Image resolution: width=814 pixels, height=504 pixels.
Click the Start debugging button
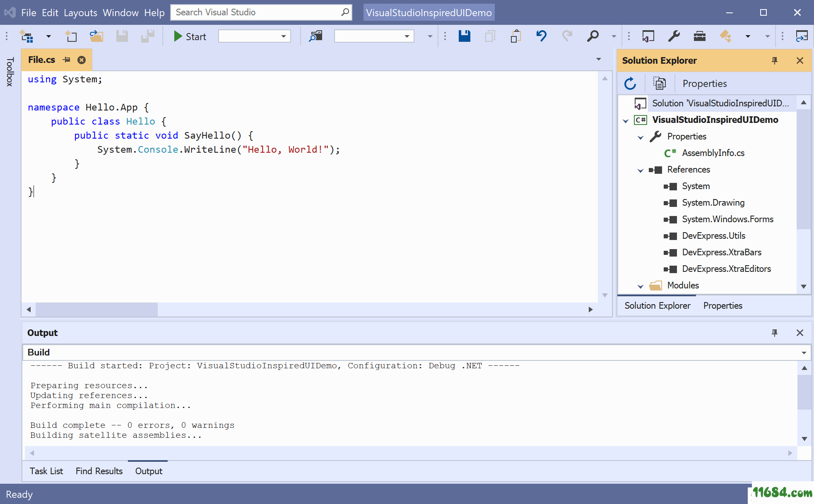click(188, 37)
